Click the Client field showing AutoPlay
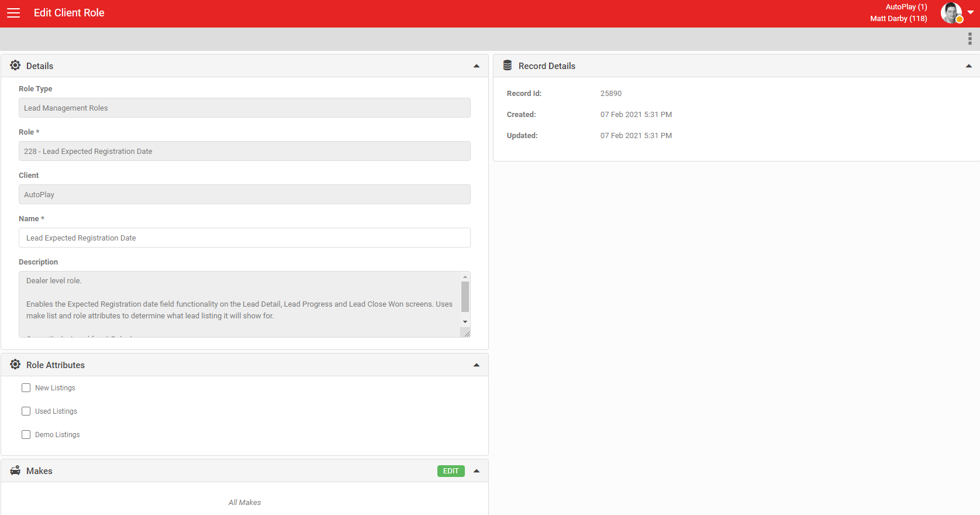 coord(244,194)
